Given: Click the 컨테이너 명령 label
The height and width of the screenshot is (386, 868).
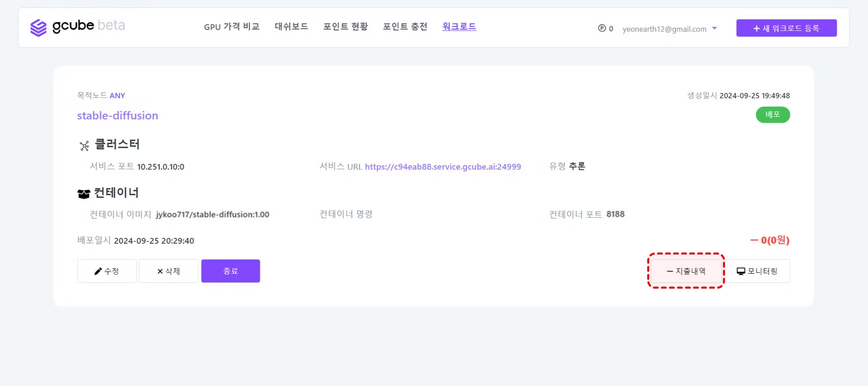Looking at the screenshot, I should pyautogui.click(x=346, y=214).
